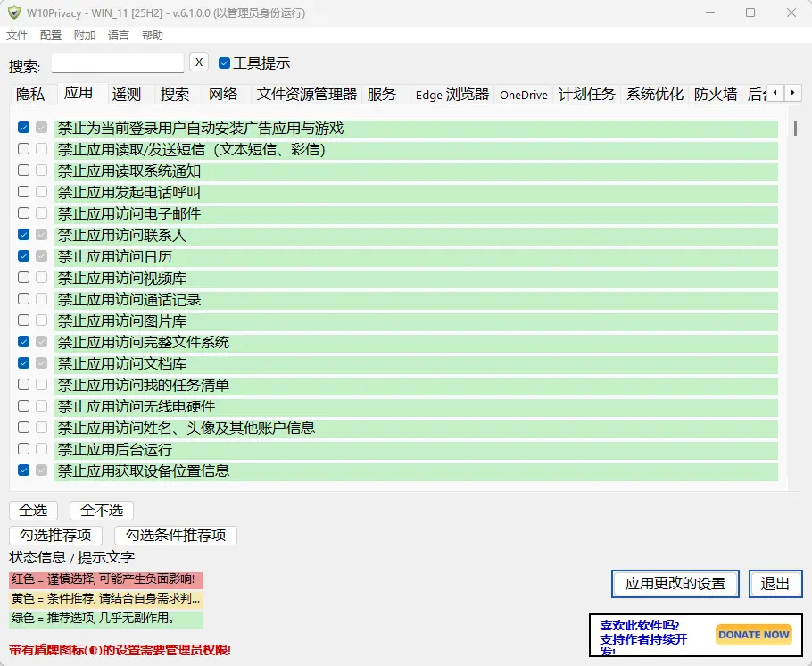Check the 禁止应用访问图片库 checkbox
The image size is (812, 666).
(x=23, y=321)
